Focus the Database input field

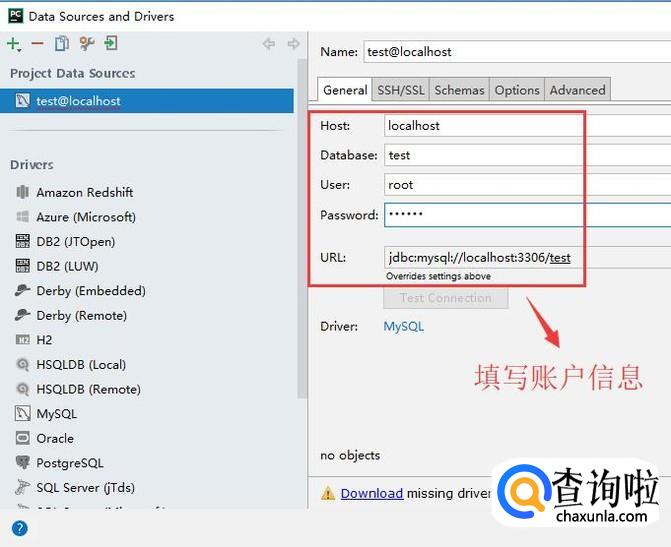click(x=527, y=155)
